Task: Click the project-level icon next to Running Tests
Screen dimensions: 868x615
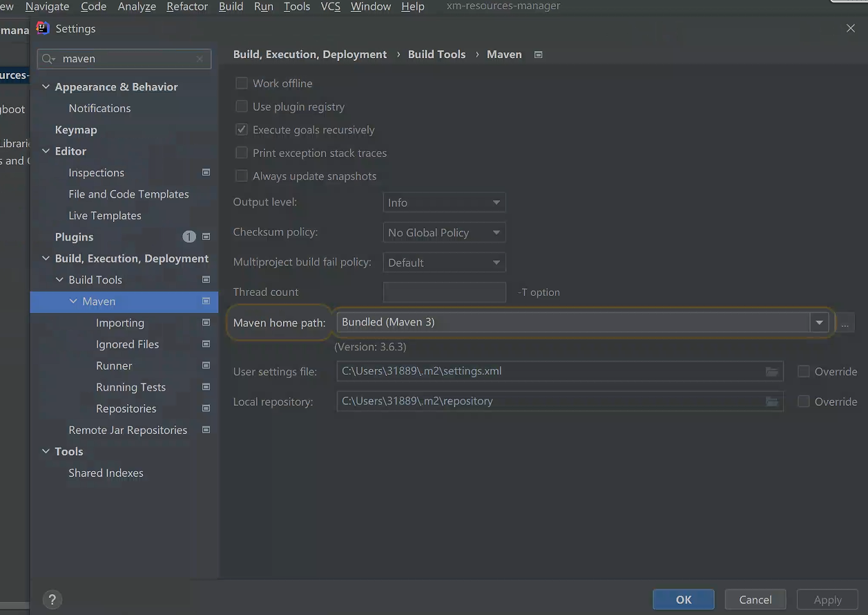Action: 206,386
